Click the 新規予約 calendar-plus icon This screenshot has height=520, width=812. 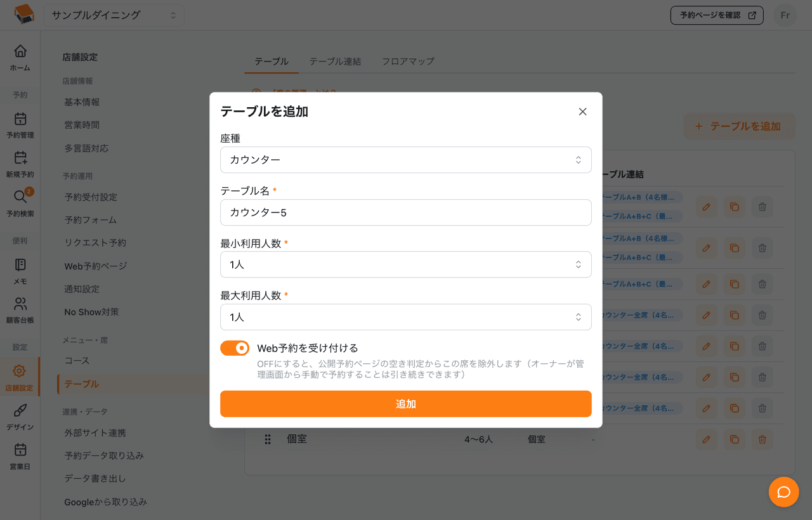(x=20, y=158)
